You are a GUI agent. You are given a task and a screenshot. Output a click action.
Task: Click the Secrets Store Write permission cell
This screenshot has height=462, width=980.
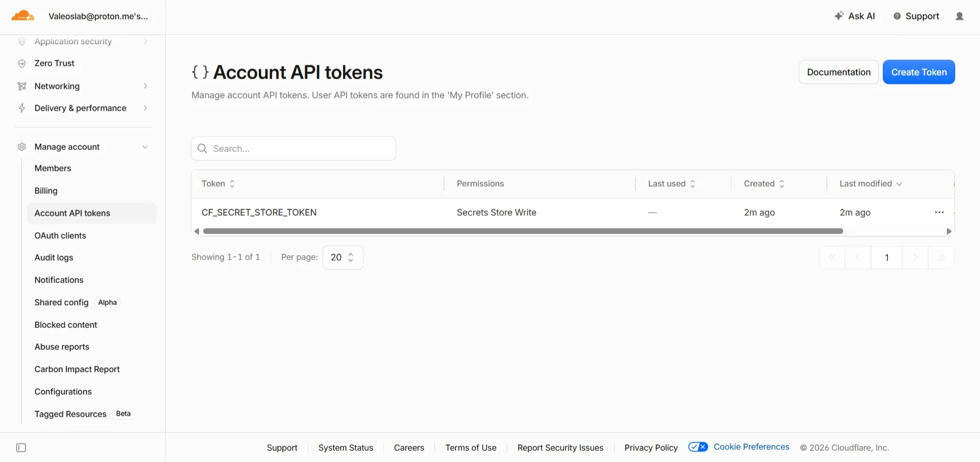[497, 212]
